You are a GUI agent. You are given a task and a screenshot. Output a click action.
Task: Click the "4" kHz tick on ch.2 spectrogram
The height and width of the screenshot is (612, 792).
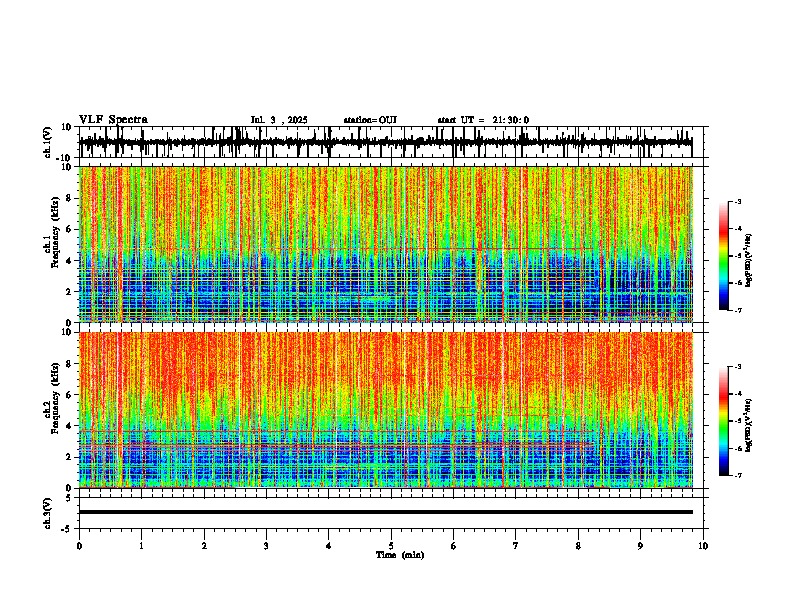[x=70, y=426]
